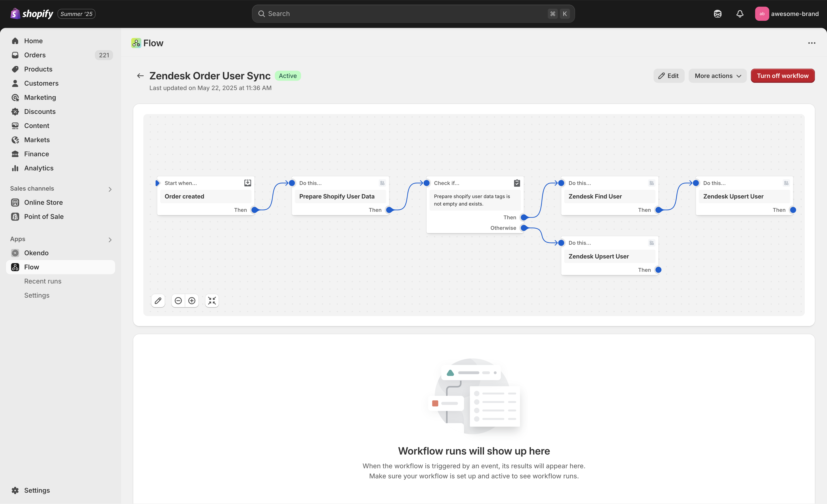Click the Markets globe icon

point(15,140)
